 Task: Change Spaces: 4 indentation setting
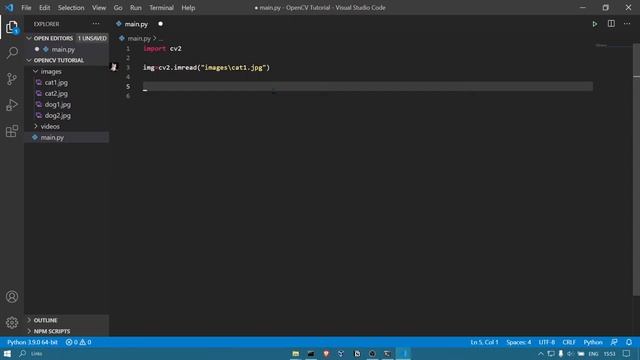pos(519,342)
